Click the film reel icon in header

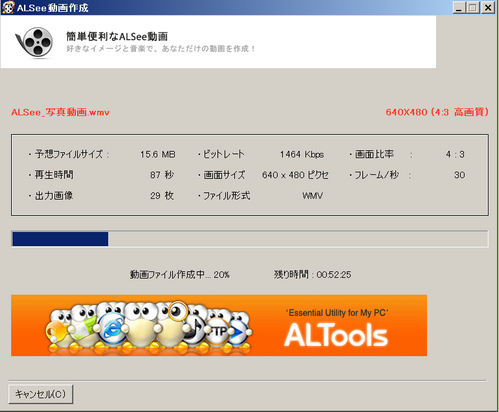[x=35, y=42]
